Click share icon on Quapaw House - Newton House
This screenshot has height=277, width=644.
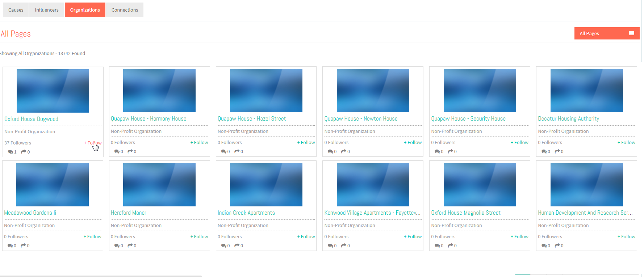(x=344, y=151)
